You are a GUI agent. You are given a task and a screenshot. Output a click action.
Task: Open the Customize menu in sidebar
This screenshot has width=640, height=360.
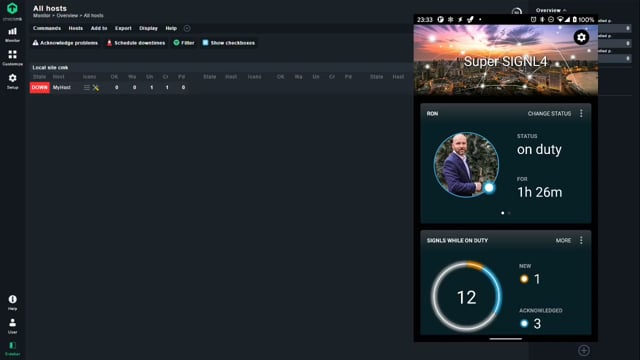click(x=12, y=58)
